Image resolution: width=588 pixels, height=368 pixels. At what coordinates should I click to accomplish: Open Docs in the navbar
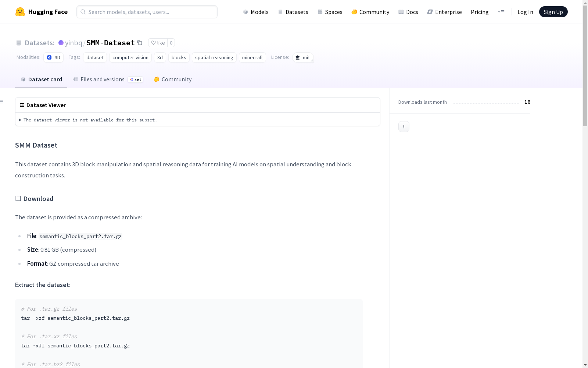click(408, 12)
